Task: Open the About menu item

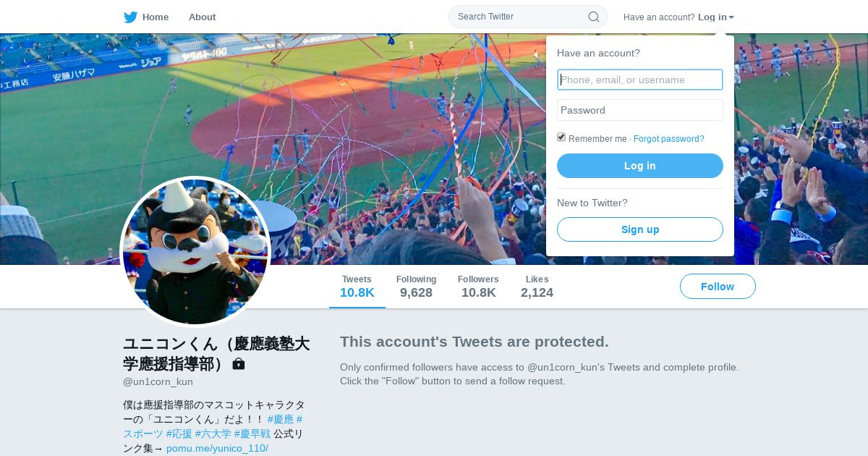Action: [x=202, y=17]
